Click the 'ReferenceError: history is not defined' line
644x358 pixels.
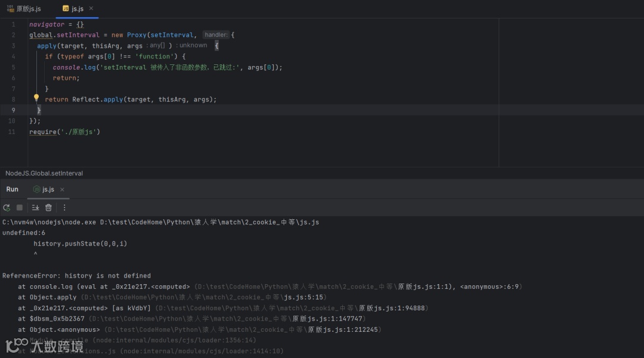pos(76,276)
